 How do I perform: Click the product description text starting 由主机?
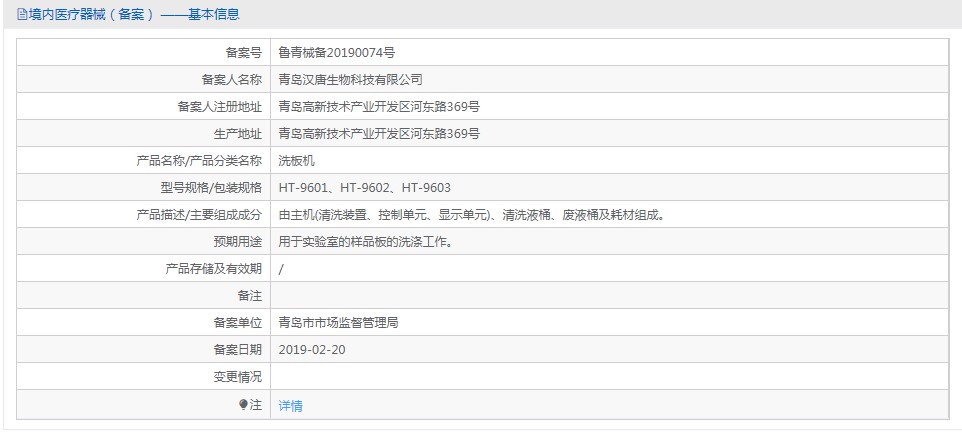tap(472, 214)
